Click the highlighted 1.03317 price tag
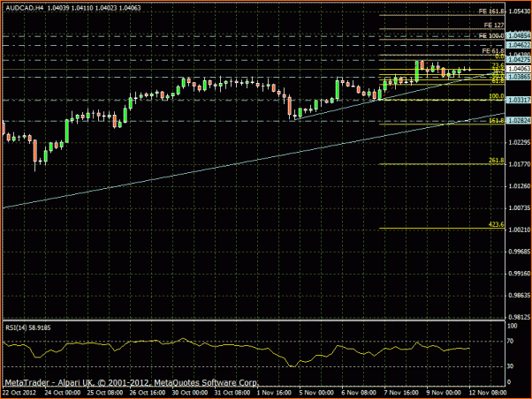 click(x=519, y=100)
